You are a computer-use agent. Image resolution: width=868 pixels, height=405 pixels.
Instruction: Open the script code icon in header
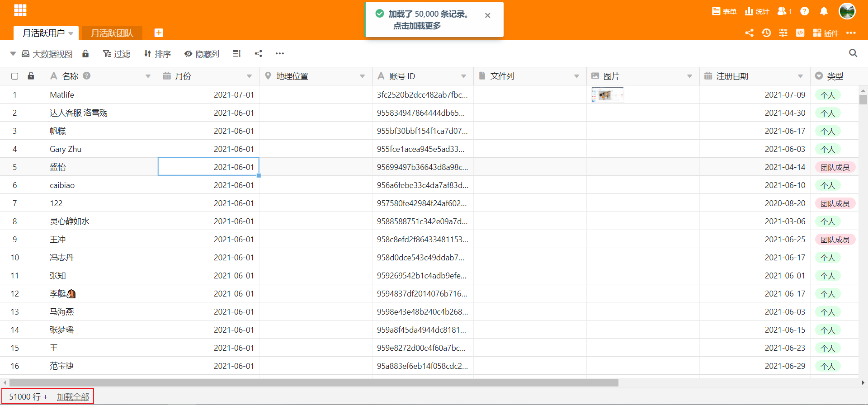coord(800,33)
